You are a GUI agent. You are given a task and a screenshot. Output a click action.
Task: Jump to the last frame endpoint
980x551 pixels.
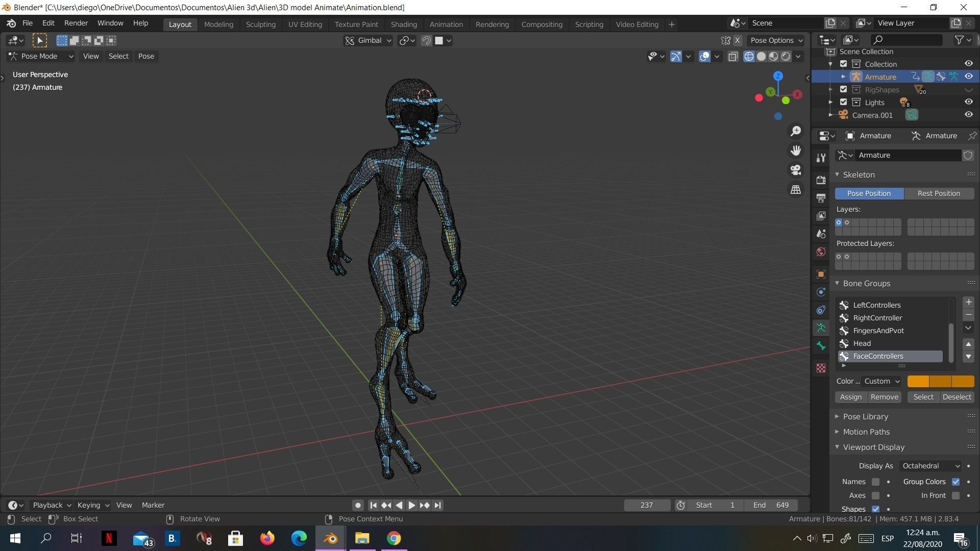437,505
